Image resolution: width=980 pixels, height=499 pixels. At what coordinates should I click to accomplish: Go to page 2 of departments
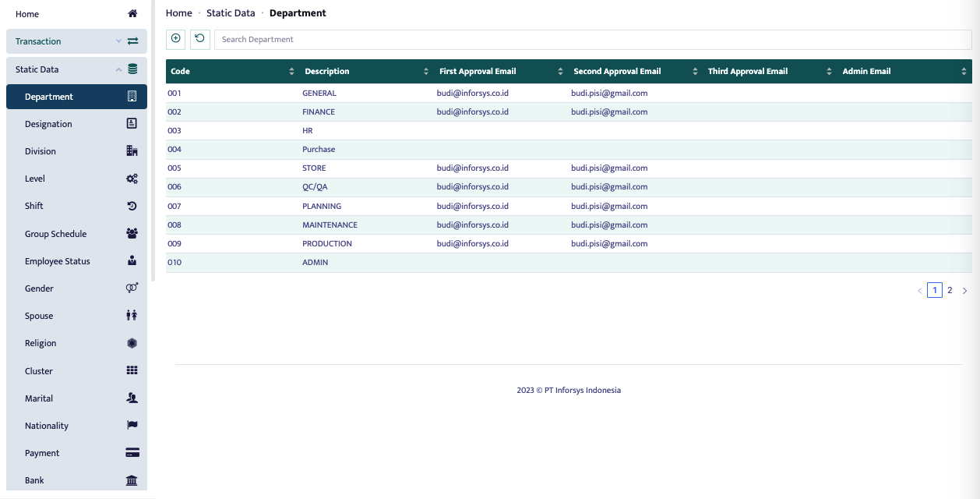pyautogui.click(x=950, y=290)
